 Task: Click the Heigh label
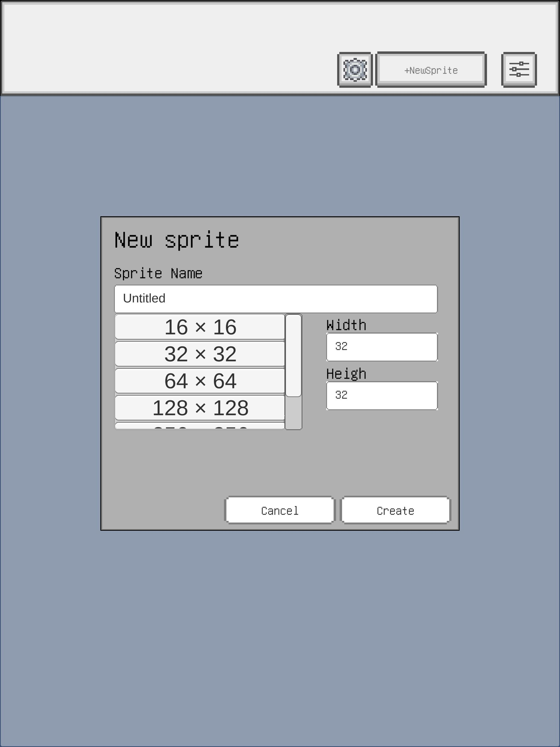pos(346,374)
